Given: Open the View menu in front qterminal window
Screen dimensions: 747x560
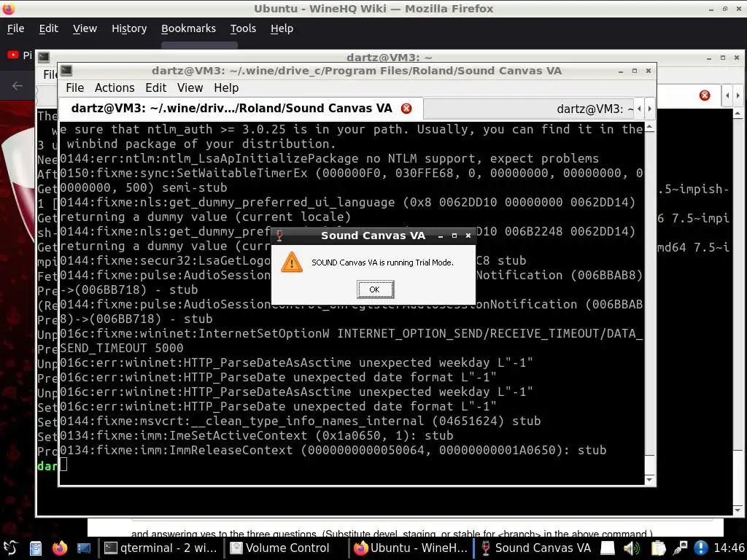Looking at the screenshot, I should tap(190, 88).
